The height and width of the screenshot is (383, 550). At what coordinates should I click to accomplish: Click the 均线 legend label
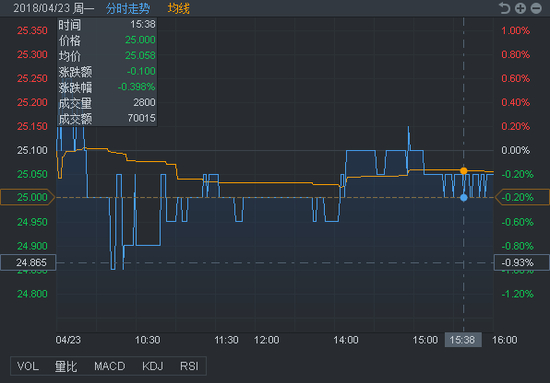[179, 8]
